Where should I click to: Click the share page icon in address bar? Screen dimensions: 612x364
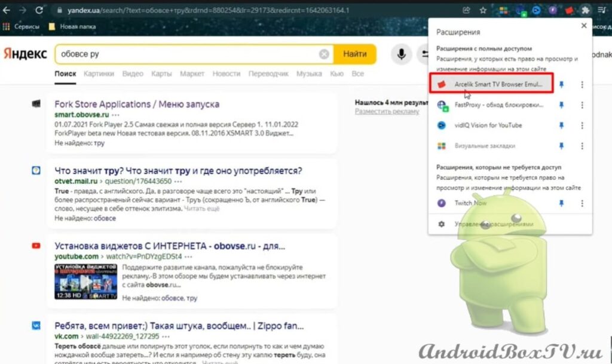coord(466,10)
